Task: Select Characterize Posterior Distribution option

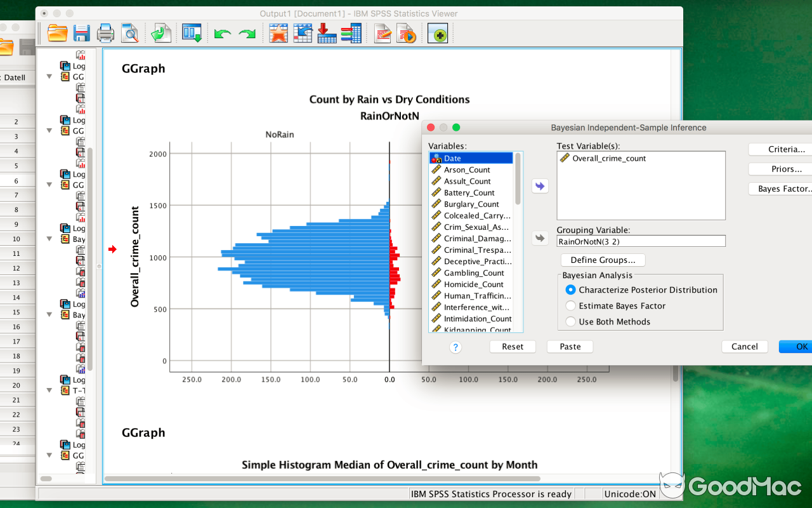Action: (x=570, y=290)
